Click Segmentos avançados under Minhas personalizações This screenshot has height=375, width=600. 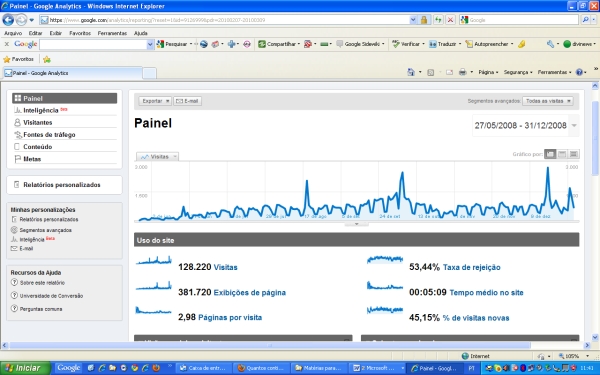pos(45,230)
